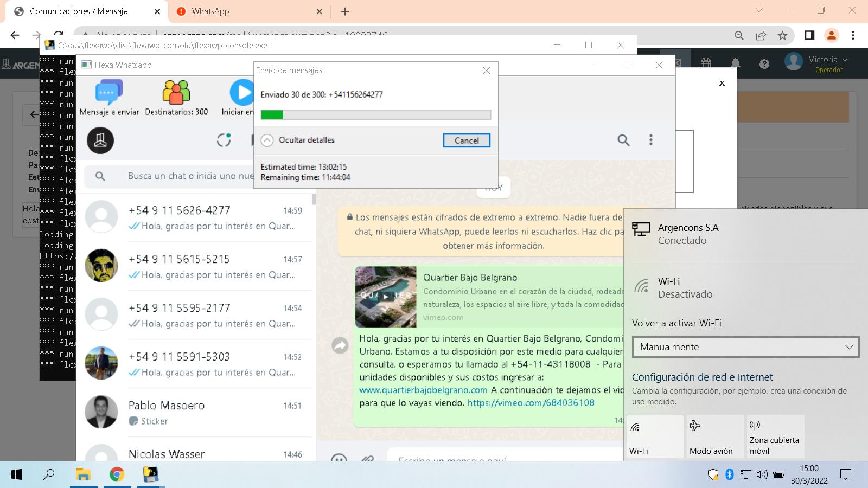The width and height of the screenshot is (868, 488).
Task: Click the forward arrow next to message
Action: pyautogui.click(x=340, y=345)
